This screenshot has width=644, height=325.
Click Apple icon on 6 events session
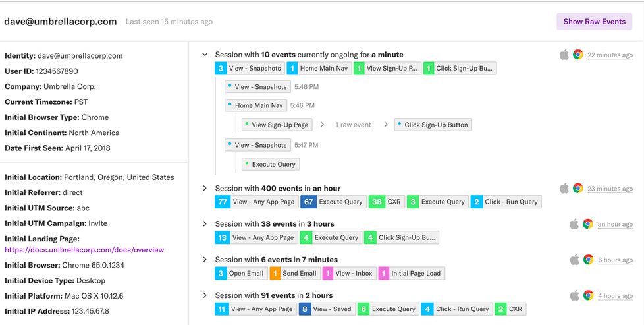point(574,260)
